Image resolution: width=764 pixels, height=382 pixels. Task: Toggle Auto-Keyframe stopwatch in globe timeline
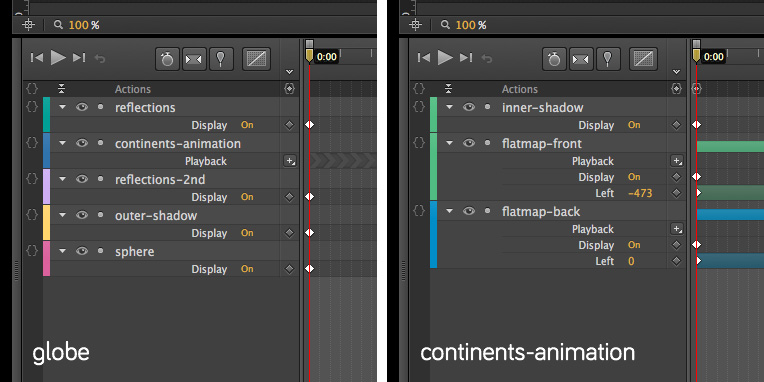point(168,59)
